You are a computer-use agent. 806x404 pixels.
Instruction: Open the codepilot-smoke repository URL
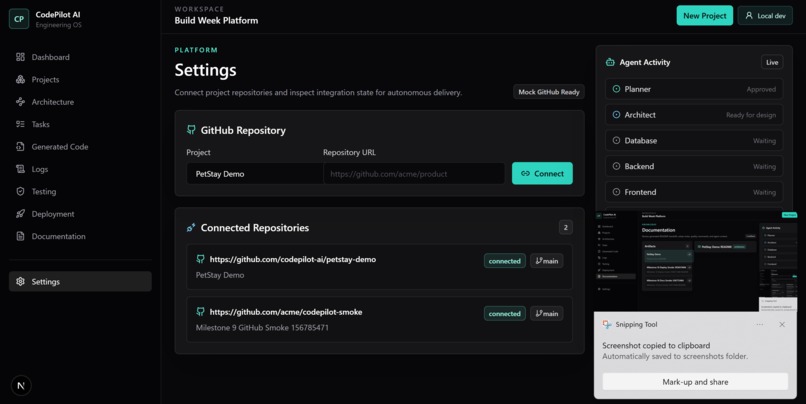(x=286, y=312)
